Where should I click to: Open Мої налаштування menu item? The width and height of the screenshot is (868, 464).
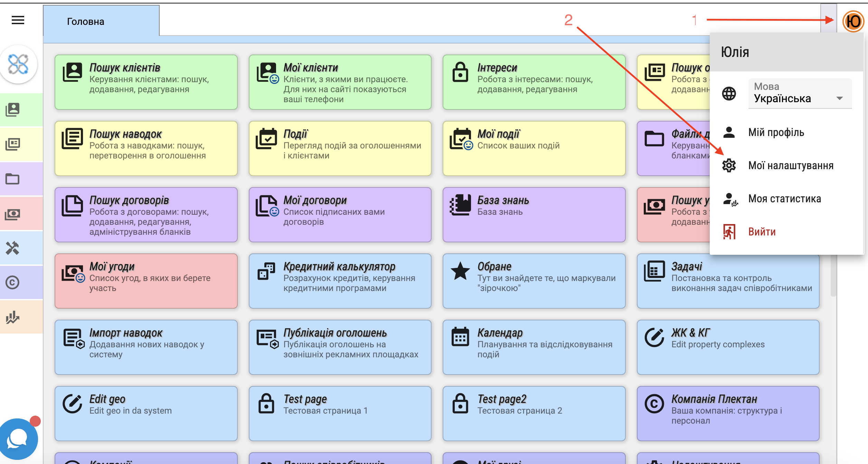tap(790, 166)
